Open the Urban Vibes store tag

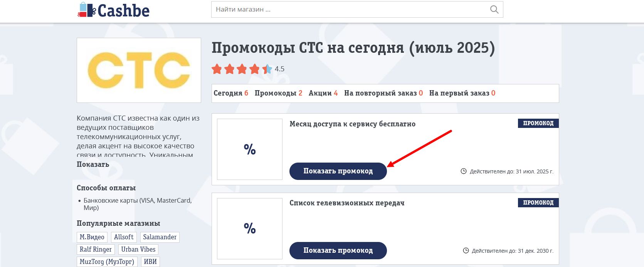pos(138,250)
